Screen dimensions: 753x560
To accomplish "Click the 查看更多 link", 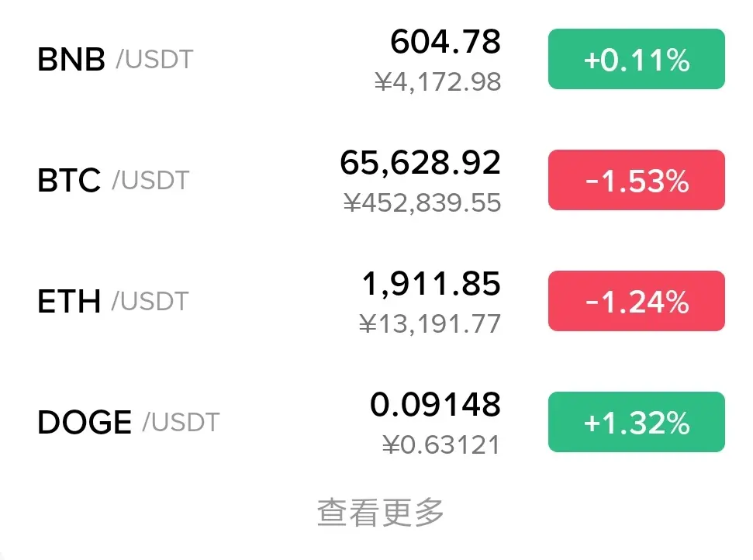I will coord(380,513).
